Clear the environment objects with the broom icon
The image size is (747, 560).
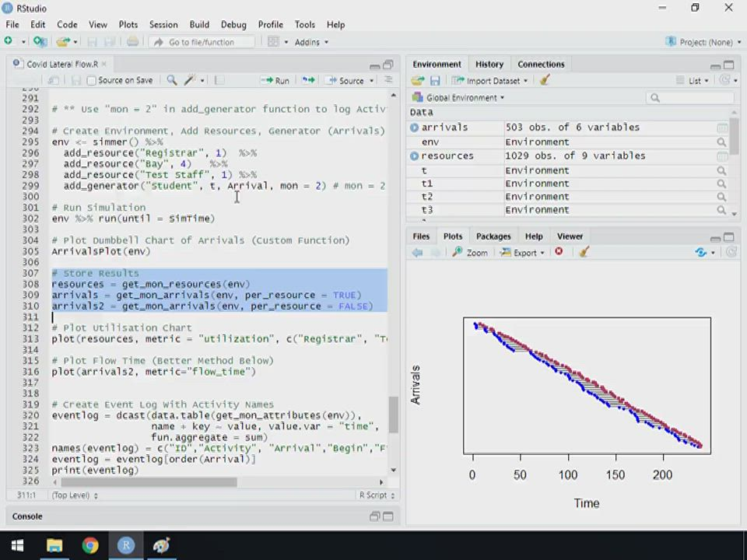[x=545, y=80]
